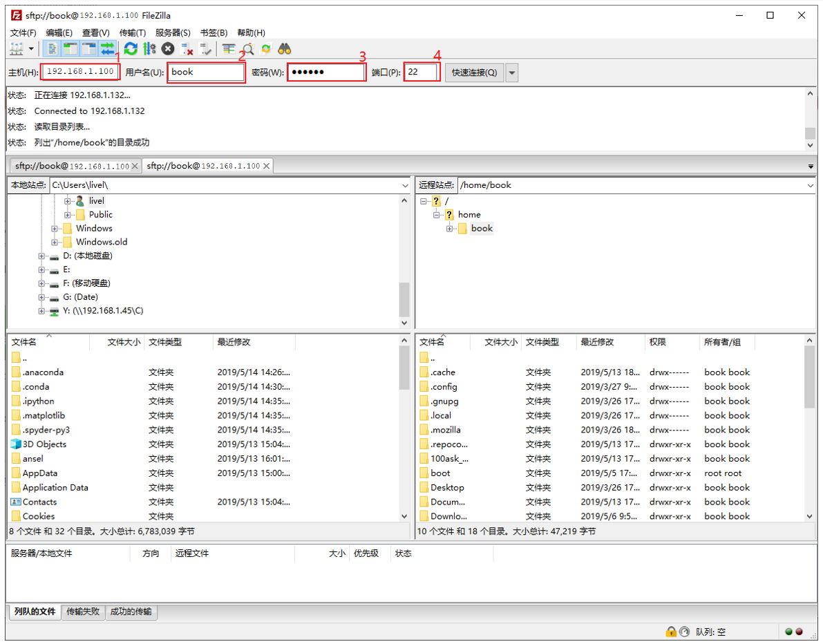Viewport: 823px width, 644px height.
Task: Select local .anaconda folder
Action: [43, 372]
